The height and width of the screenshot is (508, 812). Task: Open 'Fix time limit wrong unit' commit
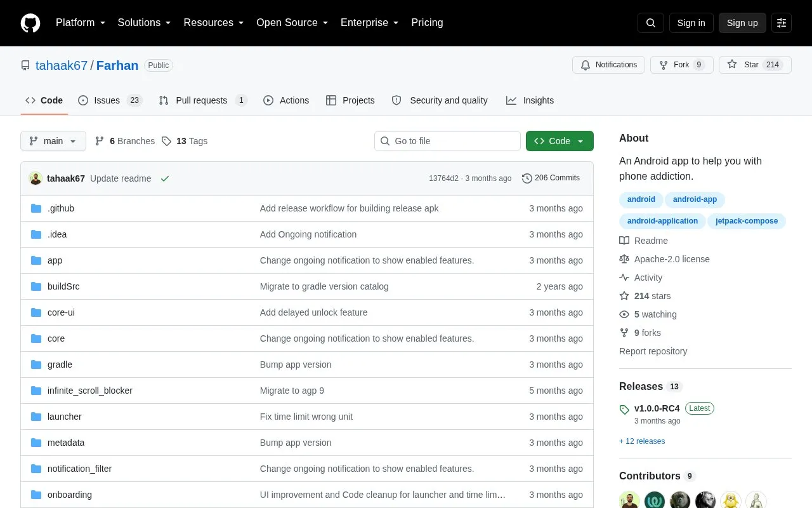coord(306,417)
